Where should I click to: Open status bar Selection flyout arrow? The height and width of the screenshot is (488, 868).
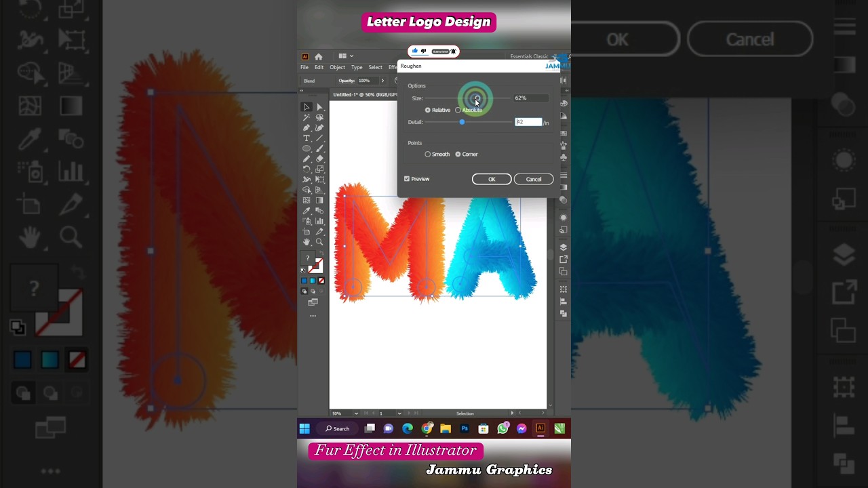[x=512, y=413]
